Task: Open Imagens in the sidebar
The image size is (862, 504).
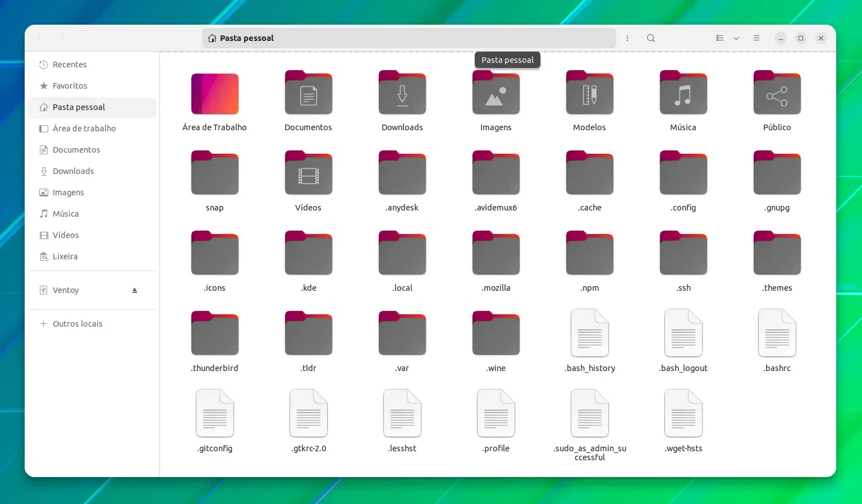Action: click(92, 193)
